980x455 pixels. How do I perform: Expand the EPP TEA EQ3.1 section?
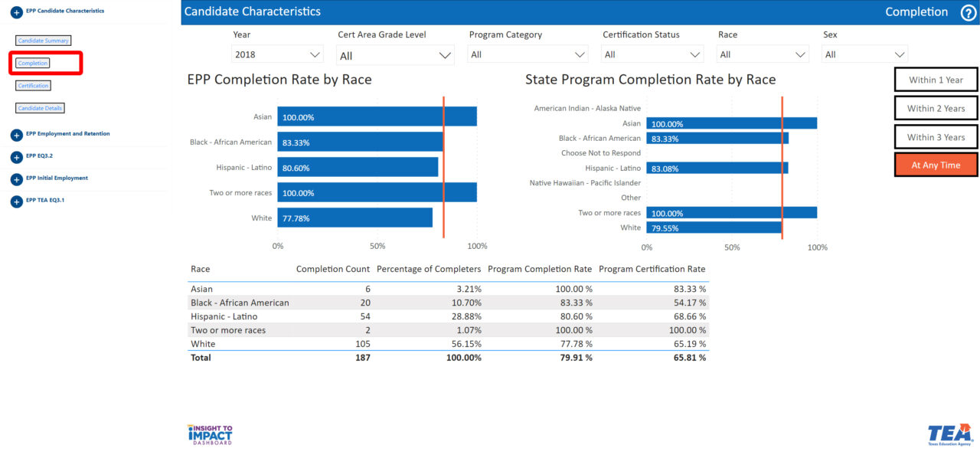tap(16, 201)
